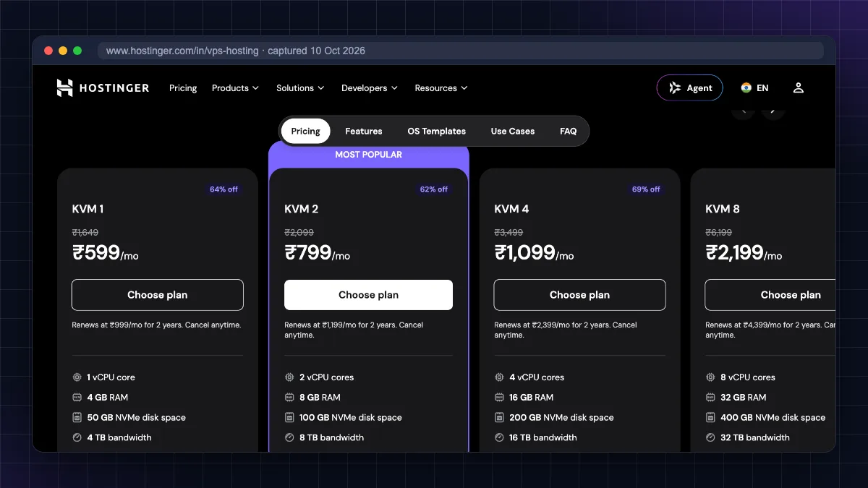Click the 62% off badge
This screenshot has width=868, height=488.
pos(434,189)
